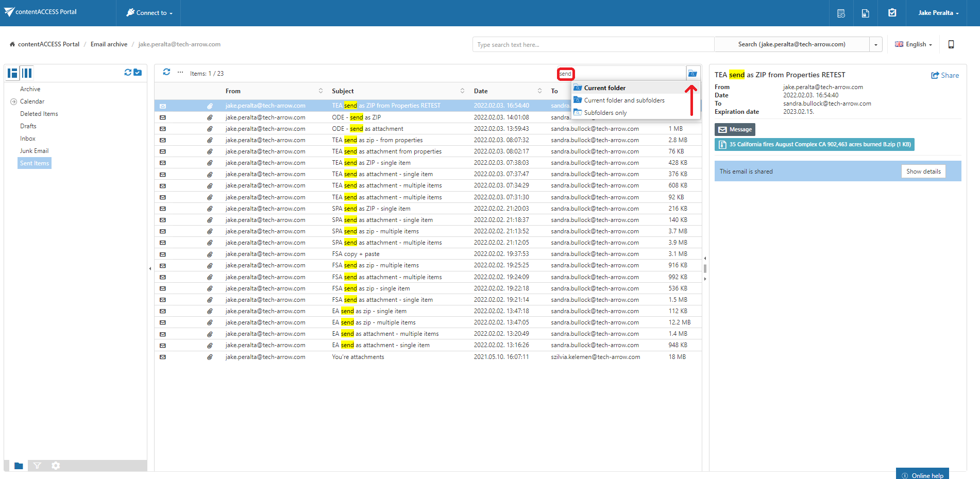Screen dimensions: 980x479
Task: Click the filter funnel tab at bottom-left
Action: pyautogui.click(x=37, y=466)
